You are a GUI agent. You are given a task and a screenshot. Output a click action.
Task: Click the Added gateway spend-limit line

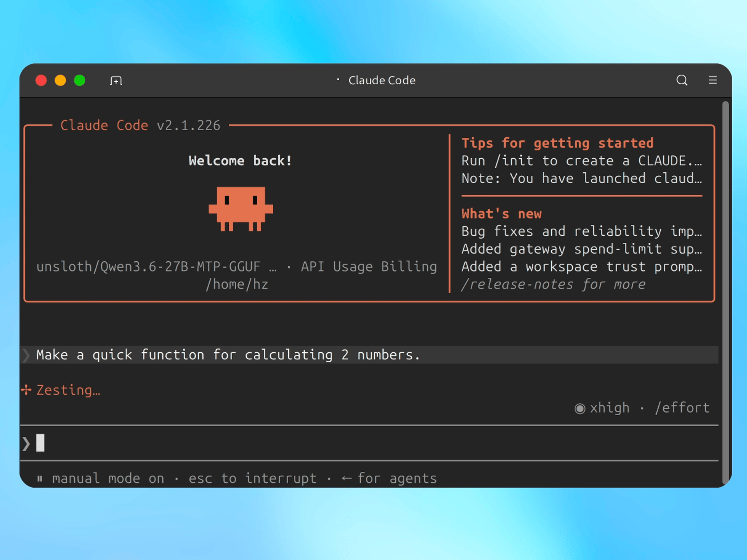pos(582,249)
